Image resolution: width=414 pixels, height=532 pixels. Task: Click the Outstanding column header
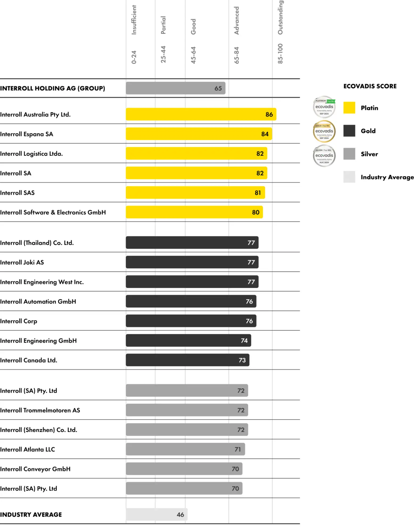click(x=280, y=17)
